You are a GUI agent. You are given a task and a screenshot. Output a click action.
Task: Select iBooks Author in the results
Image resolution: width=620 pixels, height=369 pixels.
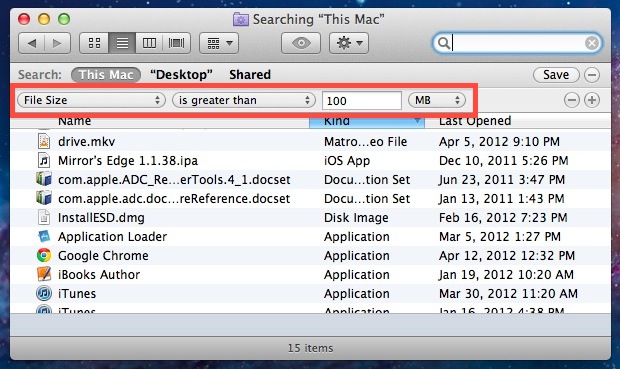tap(310, 274)
